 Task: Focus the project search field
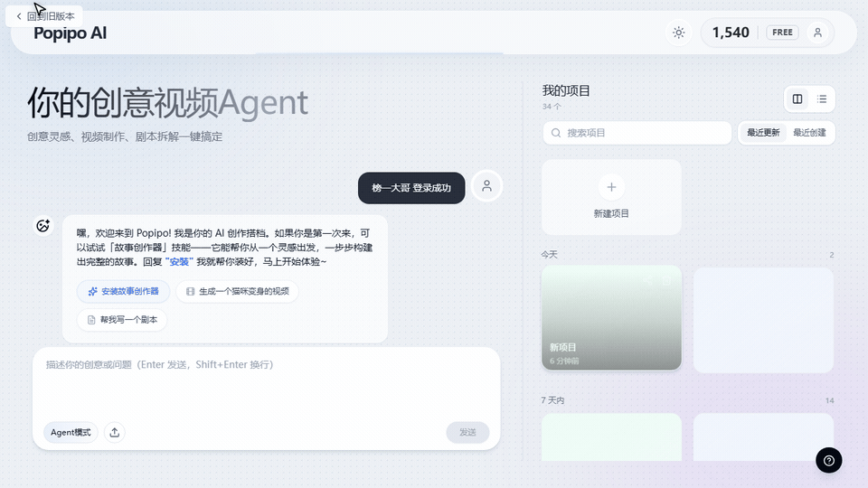click(x=637, y=133)
